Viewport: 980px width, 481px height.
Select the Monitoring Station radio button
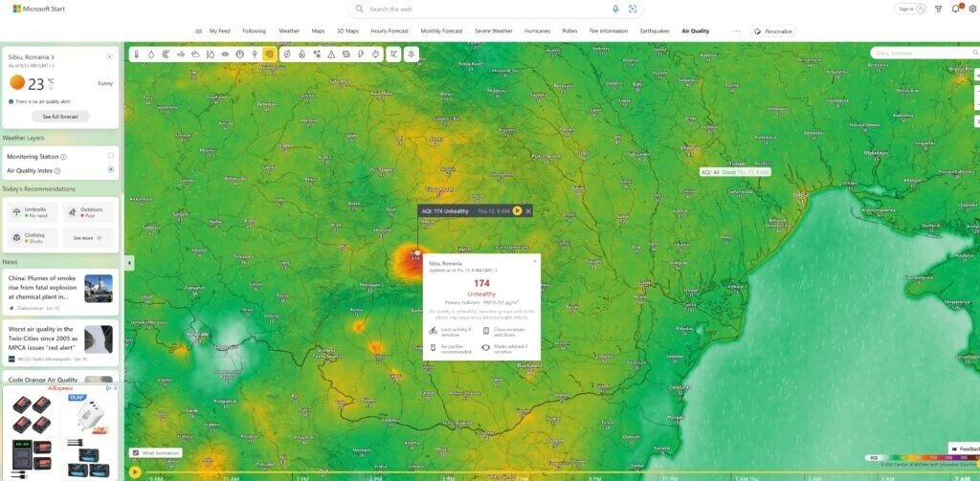pos(111,156)
